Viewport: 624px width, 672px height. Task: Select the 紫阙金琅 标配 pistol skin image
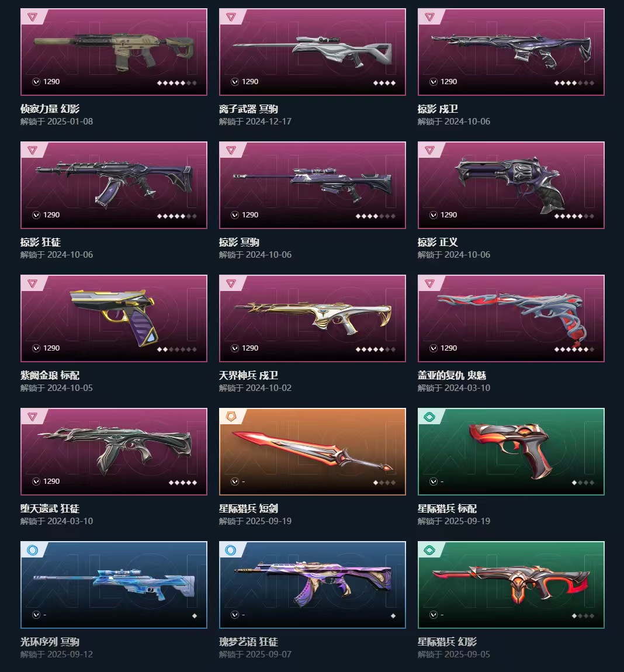click(113, 318)
